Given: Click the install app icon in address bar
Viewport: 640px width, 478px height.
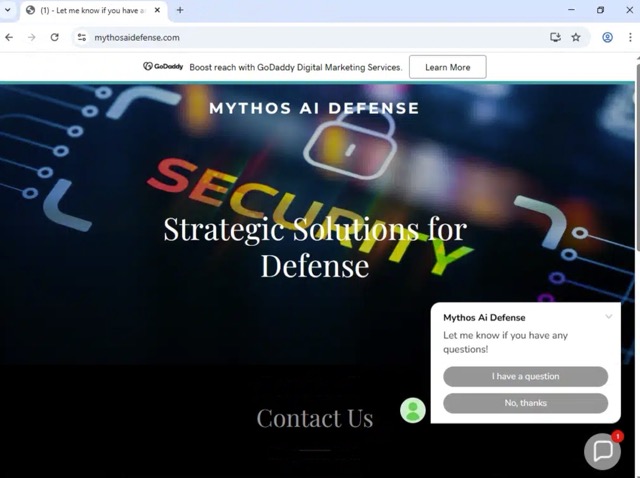Looking at the screenshot, I should pos(555,38).
